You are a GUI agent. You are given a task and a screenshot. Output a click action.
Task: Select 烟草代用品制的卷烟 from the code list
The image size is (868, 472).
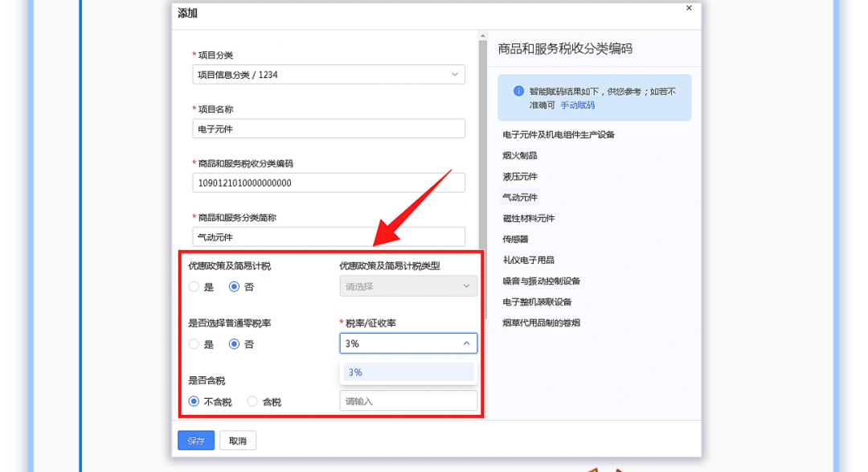pos(541,323)
